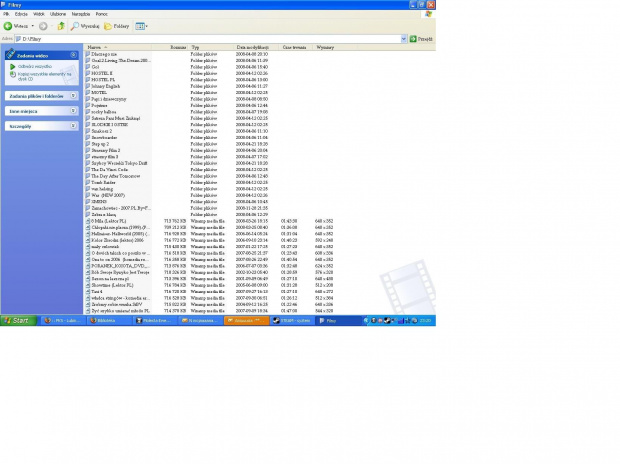This screenshot has width=620, height=464.
Task: Open the Edycja menu
Action: (21, 14)
